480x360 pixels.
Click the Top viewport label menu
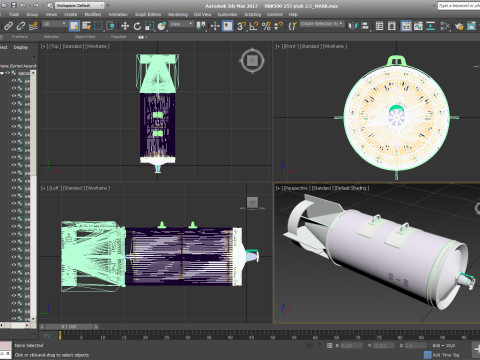pos(55,46)
